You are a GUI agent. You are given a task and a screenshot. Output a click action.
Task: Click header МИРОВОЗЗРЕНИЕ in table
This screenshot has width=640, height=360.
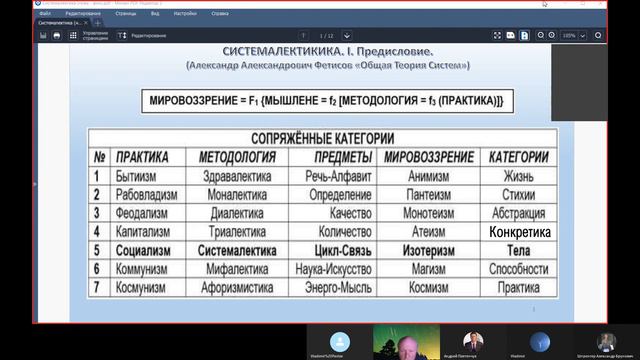pyautogui.click(x=429, y=157)
